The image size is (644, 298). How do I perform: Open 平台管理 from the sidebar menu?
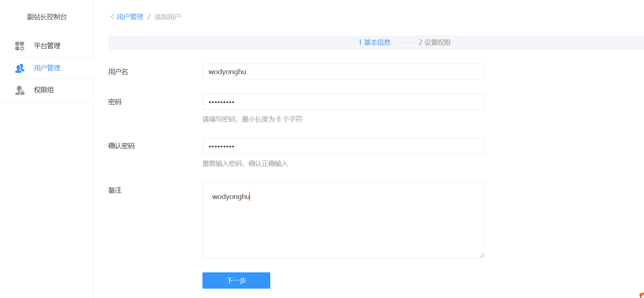pyautogui.click(x=47, y=46)
